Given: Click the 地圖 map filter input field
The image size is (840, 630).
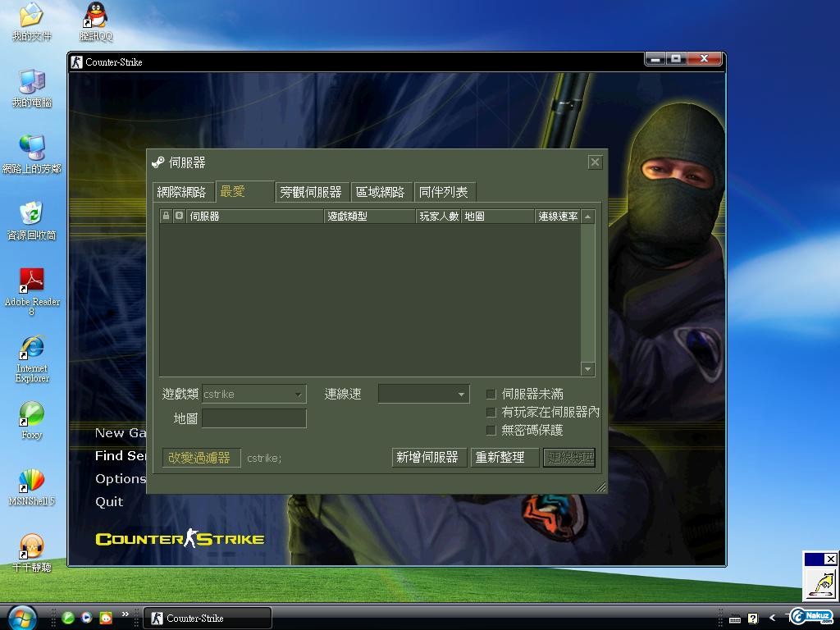Looking at the screenshot, I should click(x=253, y=418).
